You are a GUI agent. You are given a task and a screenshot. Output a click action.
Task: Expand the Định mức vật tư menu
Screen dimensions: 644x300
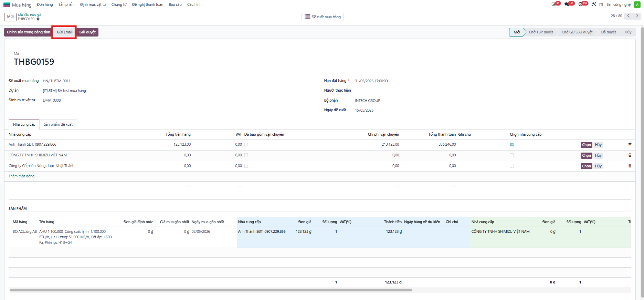[93, 4]
